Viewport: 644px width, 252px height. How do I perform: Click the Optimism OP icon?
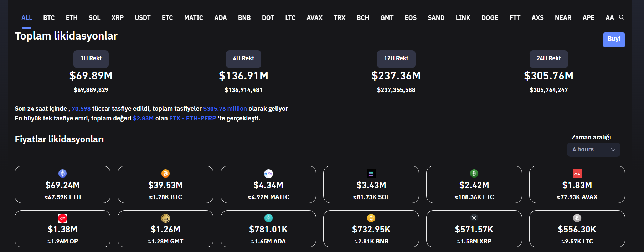pos(62,218)
